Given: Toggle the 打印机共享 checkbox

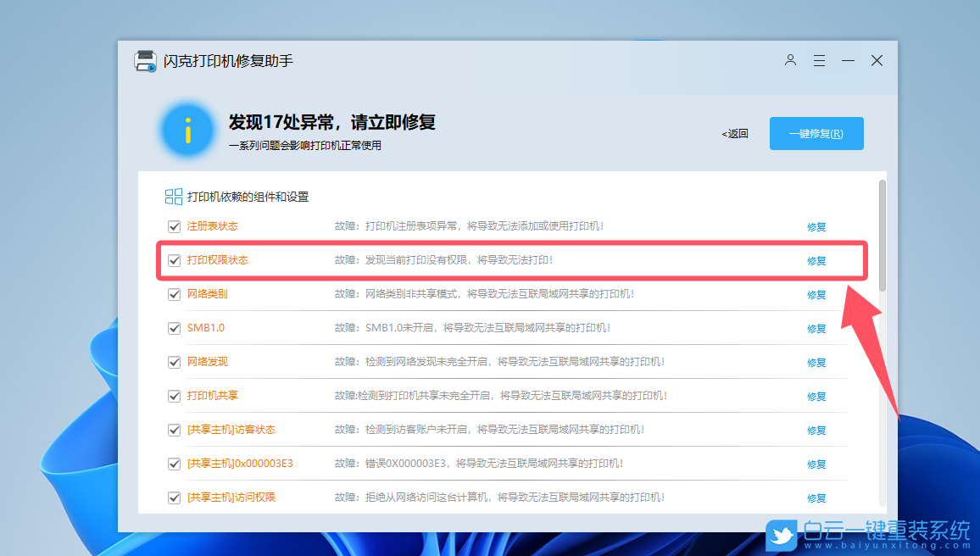Looking at the screenshot, I should [x=174, y=396].
